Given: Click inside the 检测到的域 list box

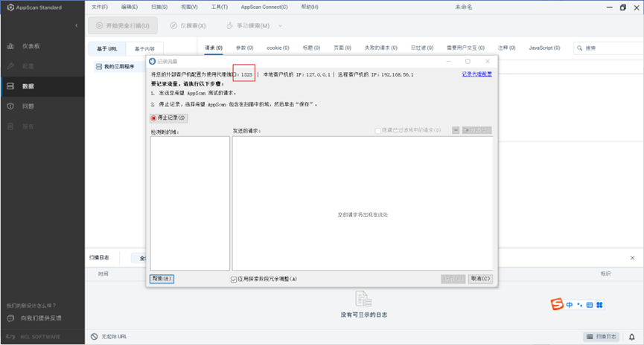Looking at the screenshot, I should point(190,203).
